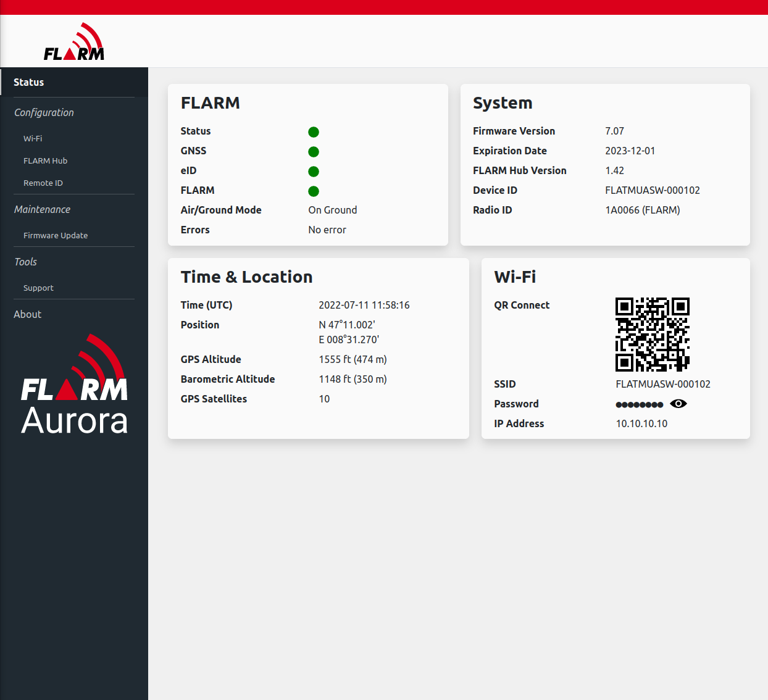Click the green Status indicator dot
This screenshot has height=700, width=768.
tap(314, 132)
